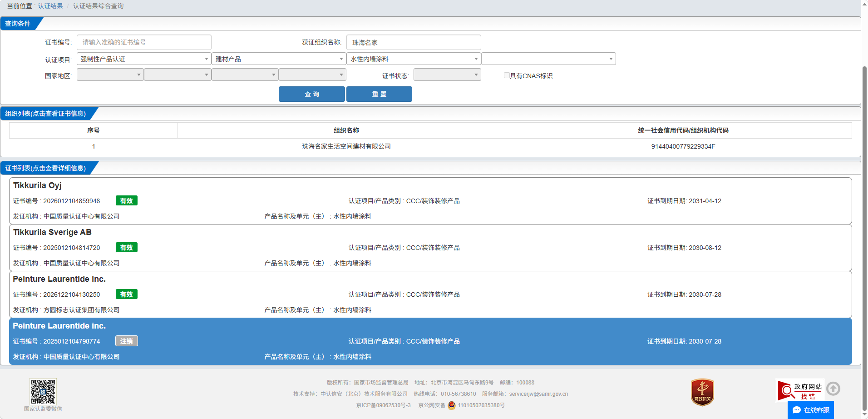868x419 pixels.
Task: Tick the 具有CNAS标识 checkbox
Action: (507, 75)
